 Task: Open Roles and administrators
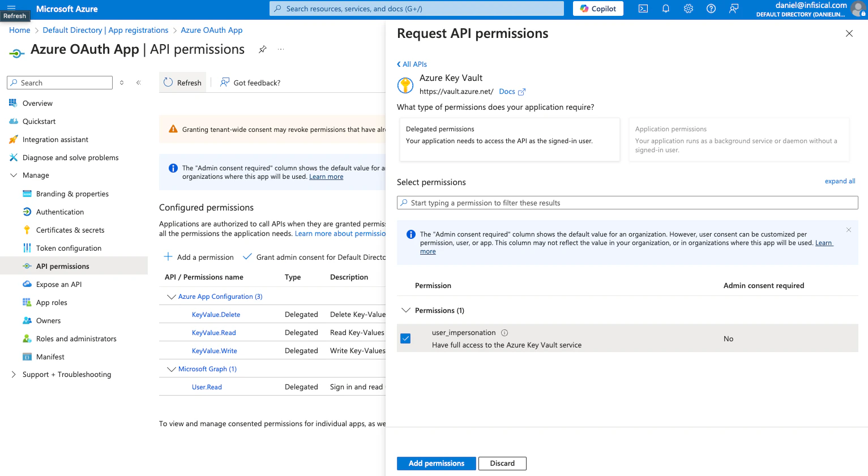pos(76,338)
